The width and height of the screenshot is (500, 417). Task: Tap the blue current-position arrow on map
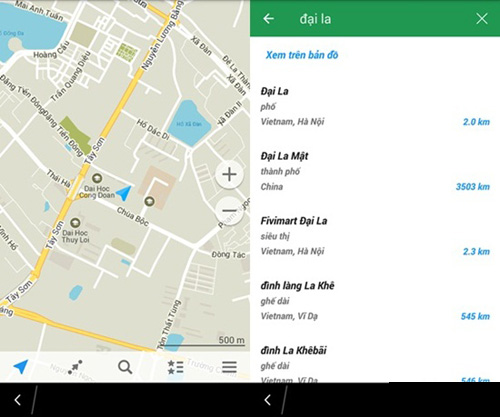[124, 193]
